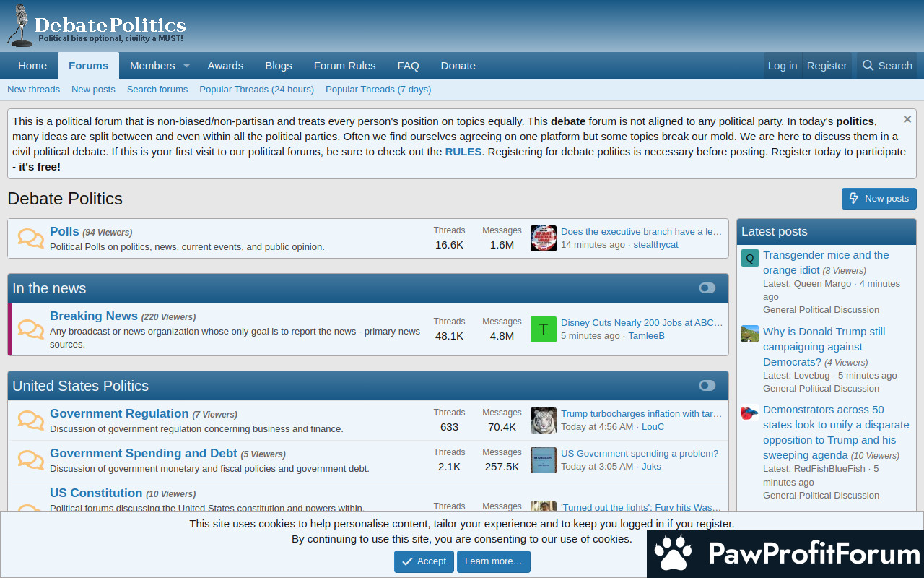Viewport: 924px width, 578px height.
Task: Open the Latest posts panel heading
Action: pos(775,232)
